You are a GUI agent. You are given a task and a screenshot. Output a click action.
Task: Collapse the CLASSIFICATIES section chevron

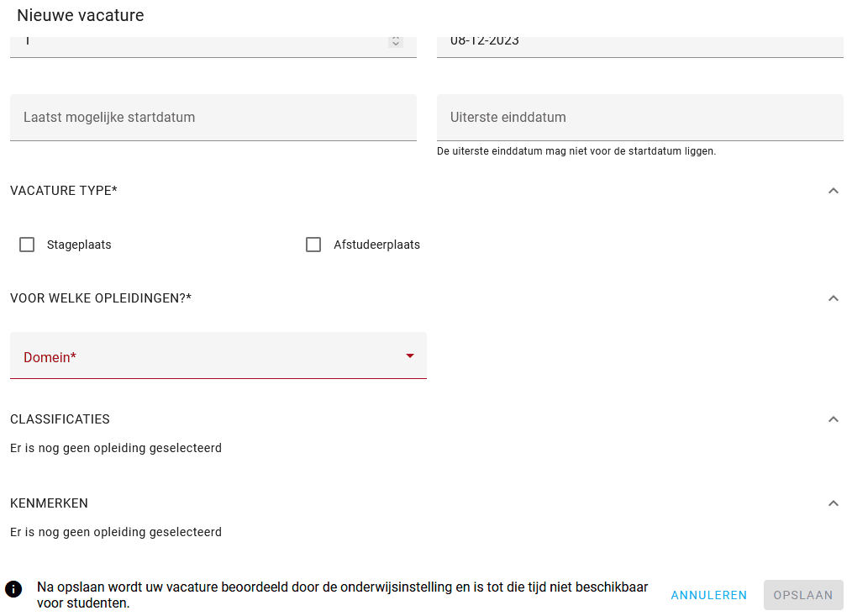tap(833, 419)
